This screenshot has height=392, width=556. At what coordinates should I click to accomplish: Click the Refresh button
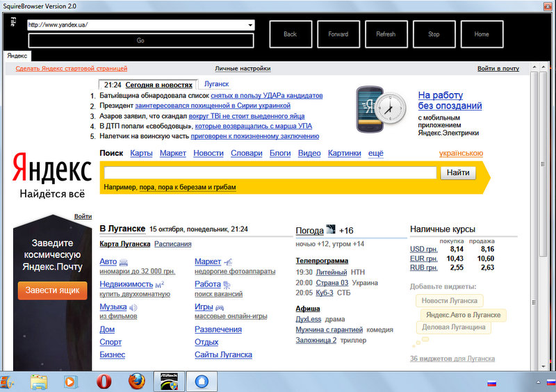(x=386, y=34)
